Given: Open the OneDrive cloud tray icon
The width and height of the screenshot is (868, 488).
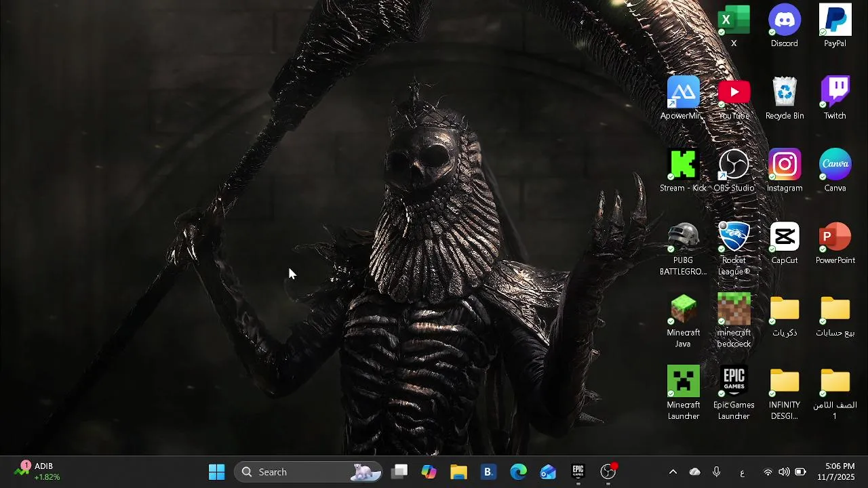Looking at the screenshot, I should (694, 472).
